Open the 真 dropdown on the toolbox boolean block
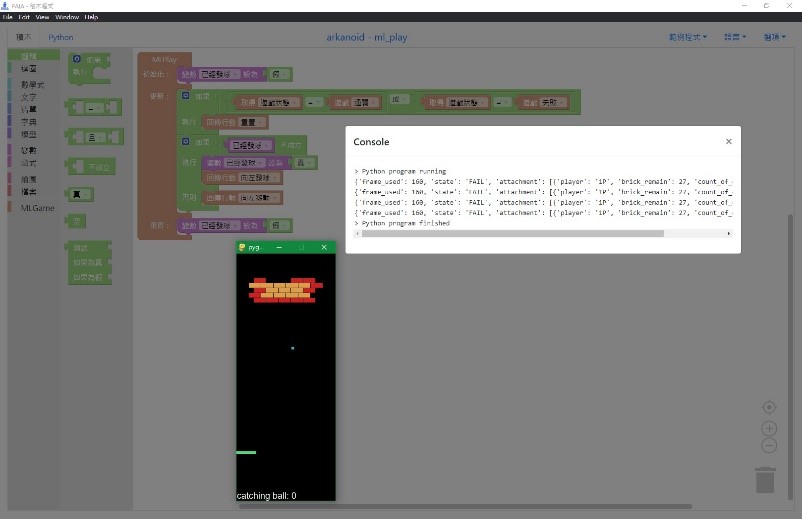Screen dimensions: 802x519 click(x=80, y=194)
